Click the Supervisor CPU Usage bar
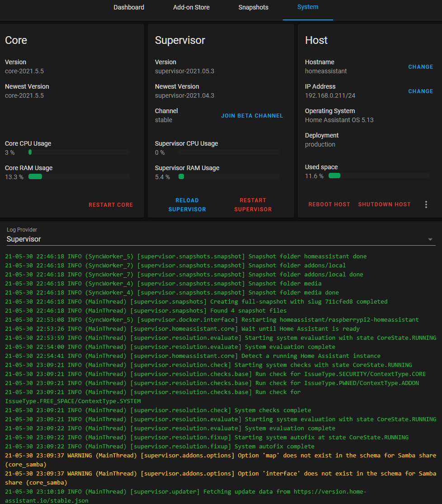Screen dimensions: 442x504 coord(229,152)
